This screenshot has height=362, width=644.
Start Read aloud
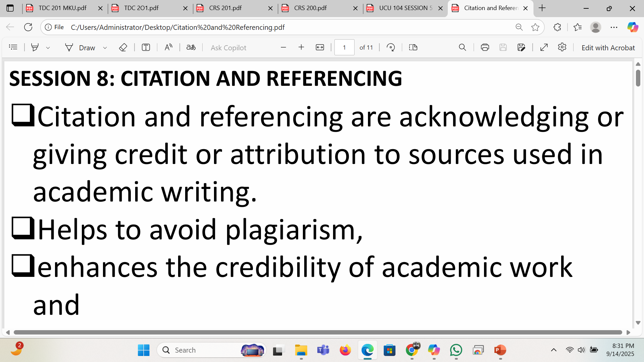pos(168,47)
